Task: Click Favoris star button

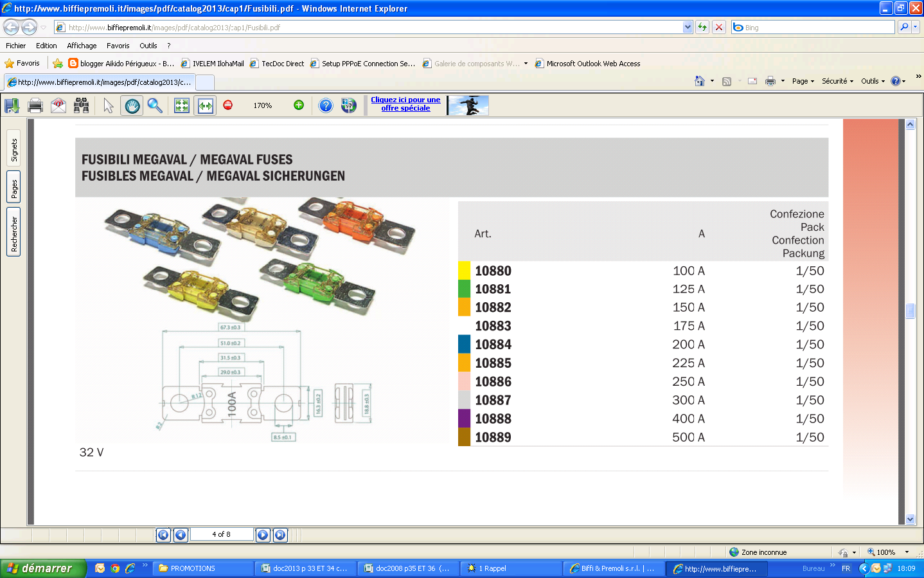Action: pyautogui.click(x=22, y=63)
